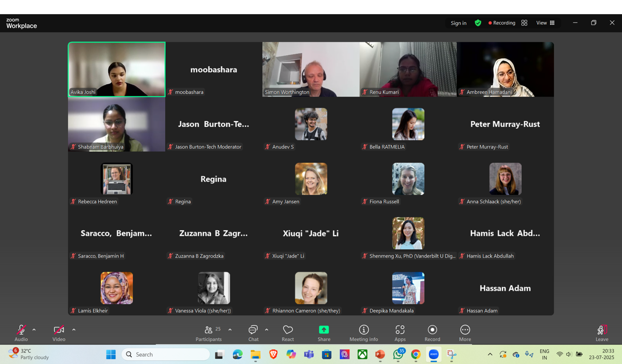Open the Chat panel
The width and height of the screenshot is (622, 364).
pos(253,333)
